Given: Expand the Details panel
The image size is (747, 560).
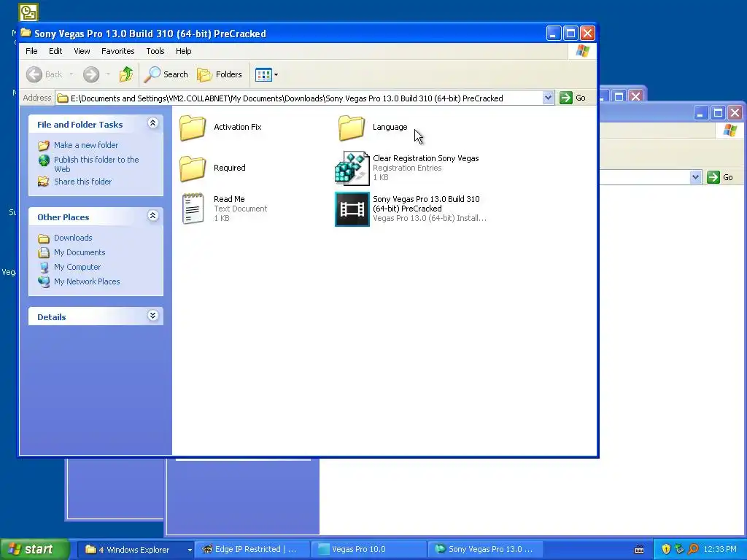Looking at the screenshot, I should pyautogui.click(x=153, y=316).
